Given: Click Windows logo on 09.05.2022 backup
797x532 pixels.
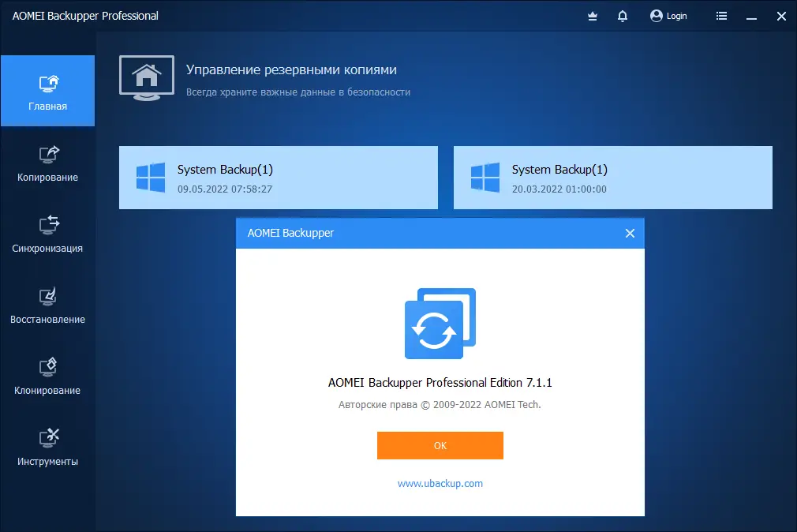Looking at the screenshot, I should tap(151, 178).
